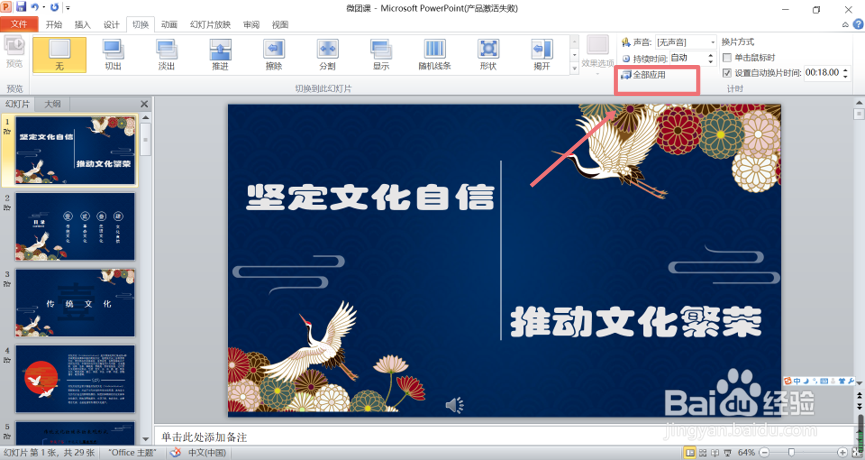The width and height of the screenshot is (865, 460).
Task: Toggle 设置自动换片时间 checkbox
Action: 727,73
